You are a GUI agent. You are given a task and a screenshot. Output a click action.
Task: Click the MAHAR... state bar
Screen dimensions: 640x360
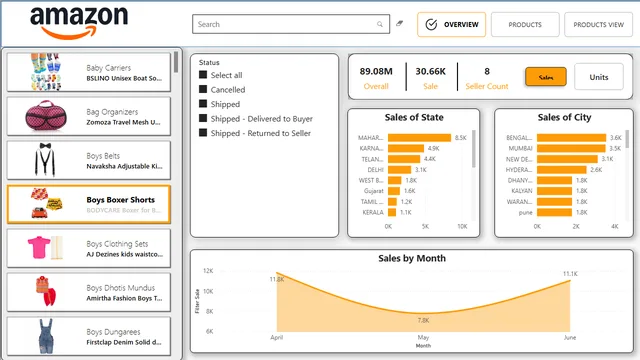pos(419,138)
